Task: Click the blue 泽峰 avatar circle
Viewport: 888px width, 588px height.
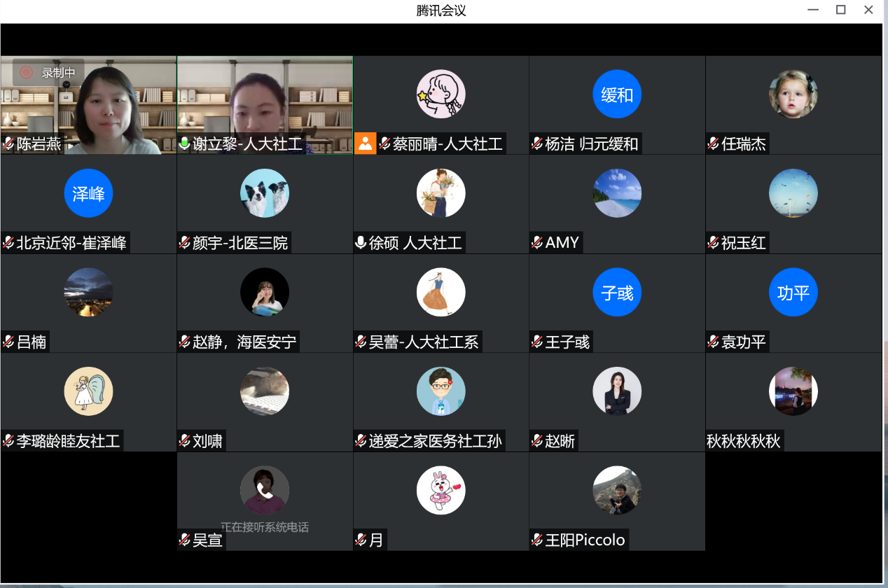Action: [88, 193]
